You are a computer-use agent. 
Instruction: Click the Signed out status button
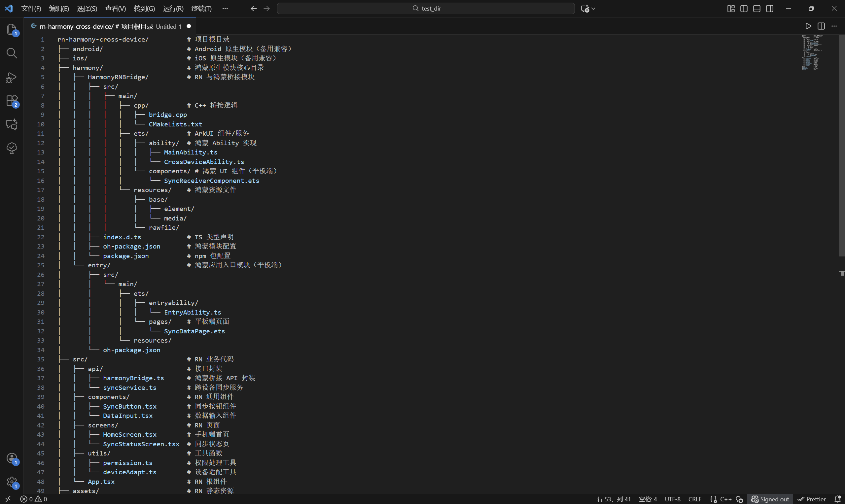point(770,499)
